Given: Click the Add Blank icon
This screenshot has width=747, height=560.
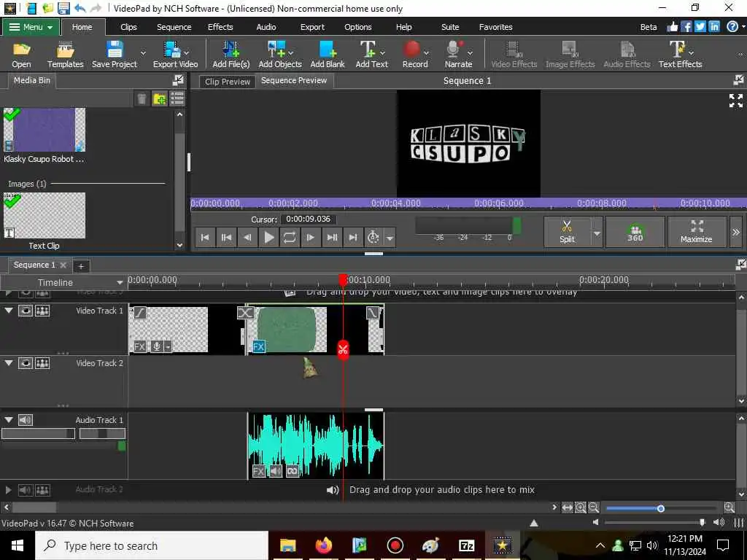Looking at the screenshot, I should coord(328,54).
